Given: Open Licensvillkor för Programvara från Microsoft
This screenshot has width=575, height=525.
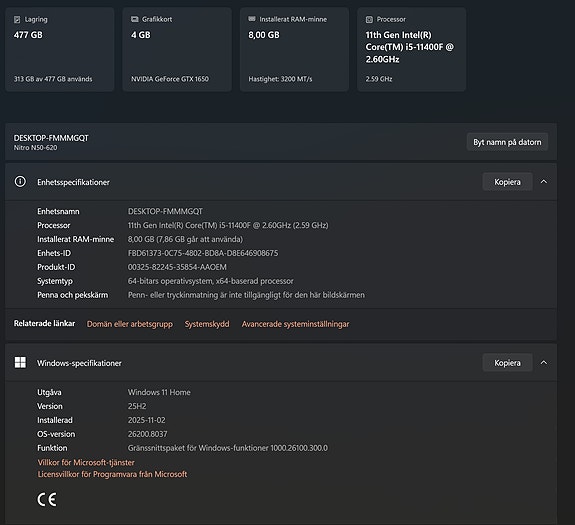Looking at the screenshot, I should [x=112, y=474].
